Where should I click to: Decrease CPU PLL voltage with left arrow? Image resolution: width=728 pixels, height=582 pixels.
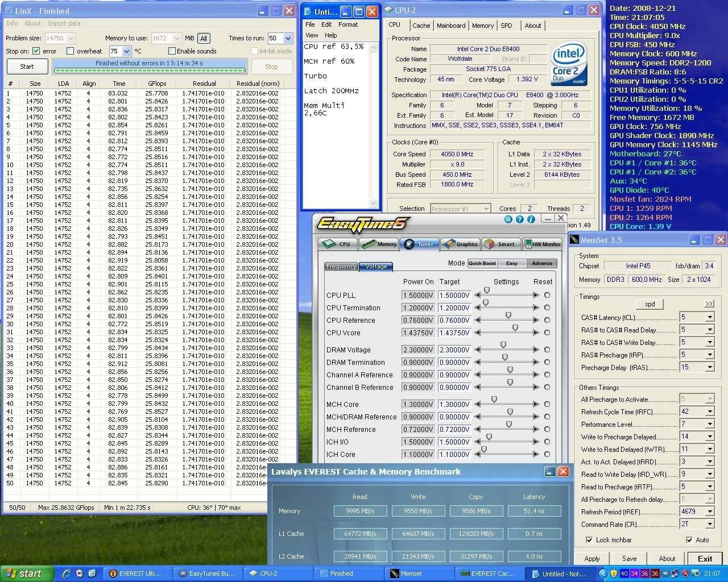click(477, 296)
